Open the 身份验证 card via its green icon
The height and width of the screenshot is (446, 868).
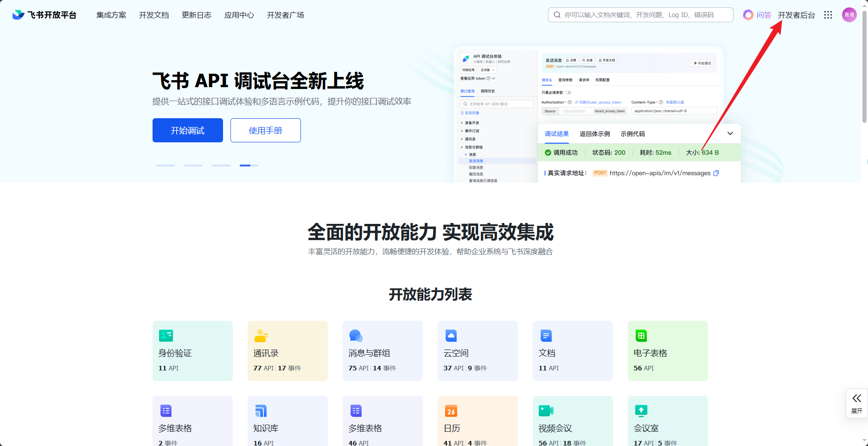pyautogui.click(x=166, y=336)
